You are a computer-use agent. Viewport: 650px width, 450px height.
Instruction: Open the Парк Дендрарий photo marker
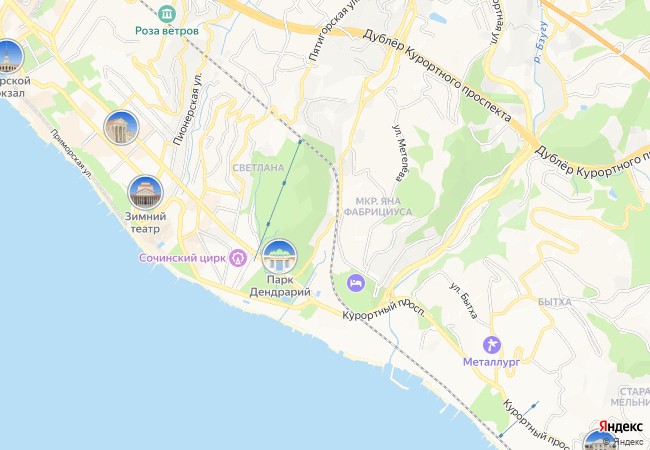(x=280, y=256)
